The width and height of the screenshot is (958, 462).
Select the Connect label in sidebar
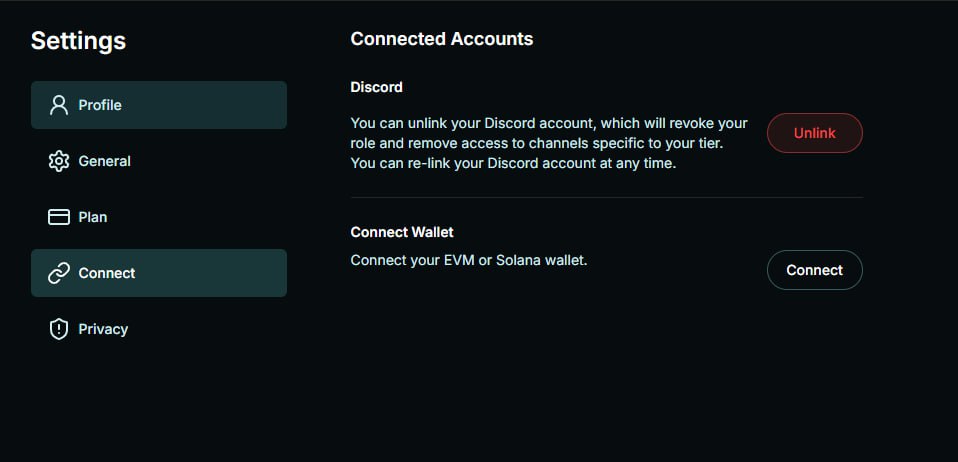107,273
